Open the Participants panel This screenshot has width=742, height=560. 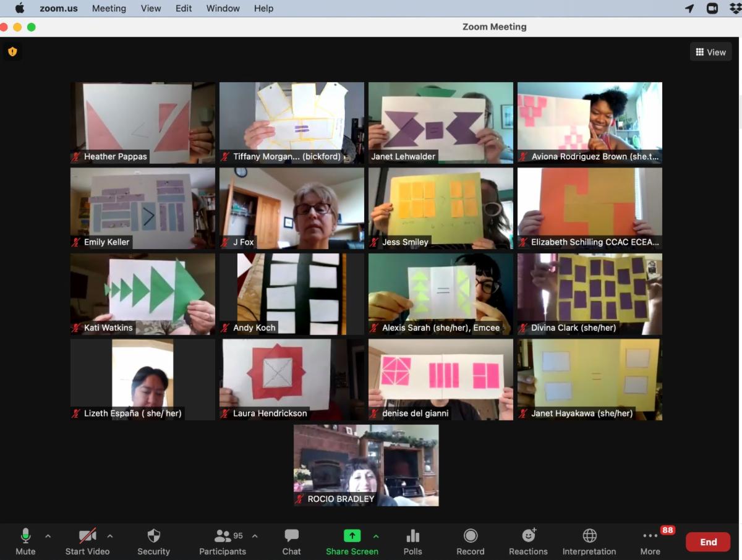(223, 541)
